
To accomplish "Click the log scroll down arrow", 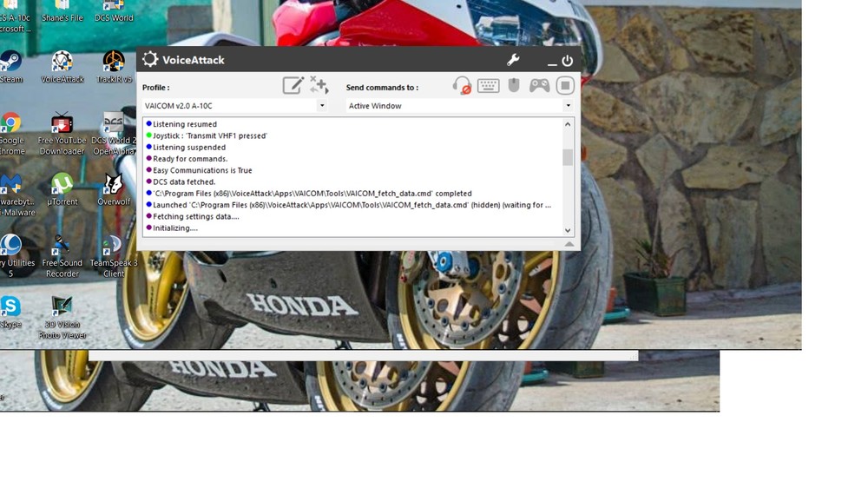I will click(x=568, y=230).
